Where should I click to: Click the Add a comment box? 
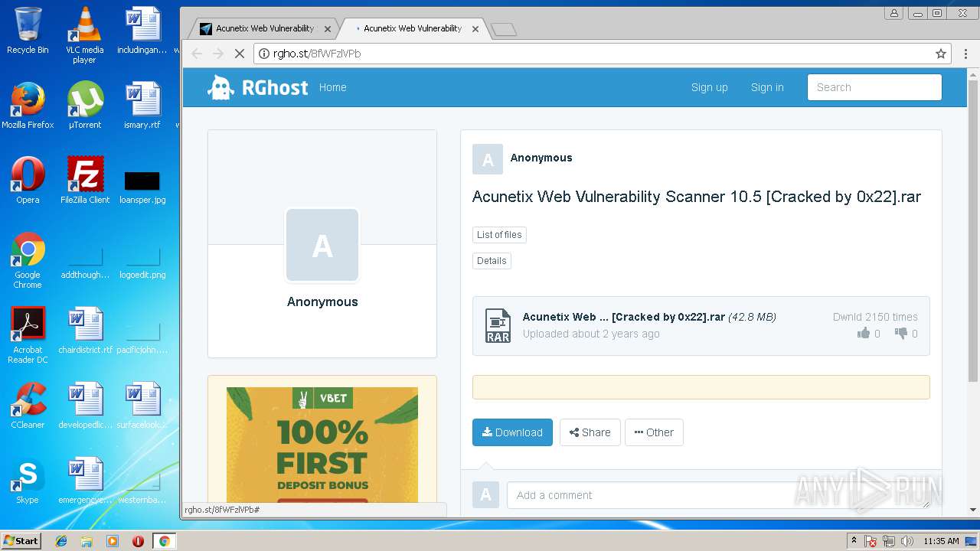(718, 495)
